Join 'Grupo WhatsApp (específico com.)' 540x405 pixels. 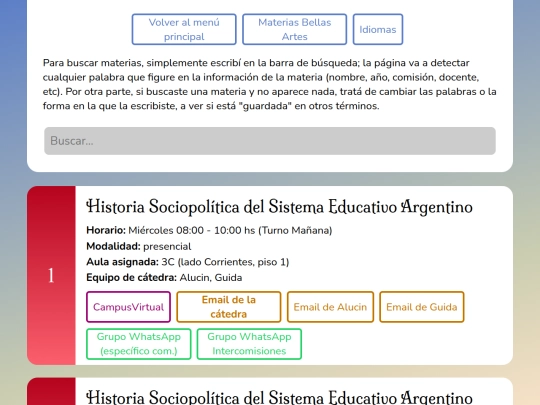[138, 344]
